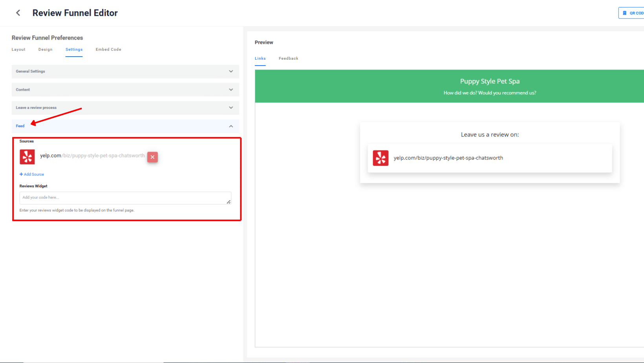This screenshot has height=363, width=644.
Task: Open the Embed Code tab
Action: pyautogui.click(x=108, y=49)
